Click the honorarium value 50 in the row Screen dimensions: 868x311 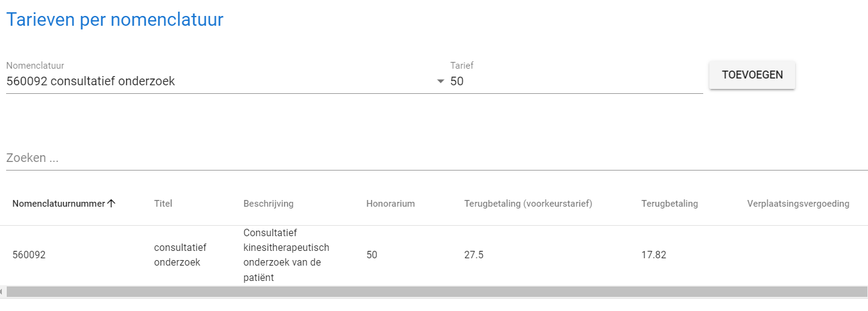pyautogui.click(x=372, y=255)
